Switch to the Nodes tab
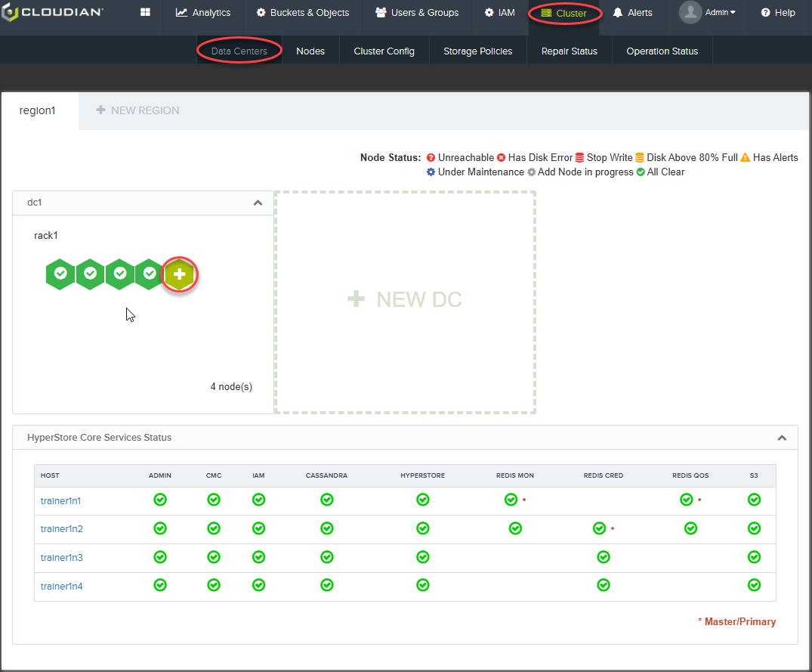Screen dimensions: 812x672 (310, 51)
